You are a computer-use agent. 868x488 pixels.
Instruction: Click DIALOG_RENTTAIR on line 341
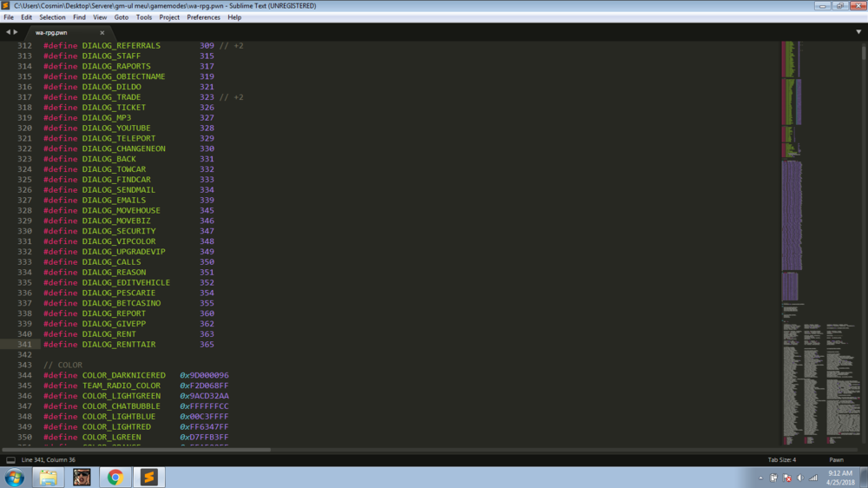(x=119, y=345)
